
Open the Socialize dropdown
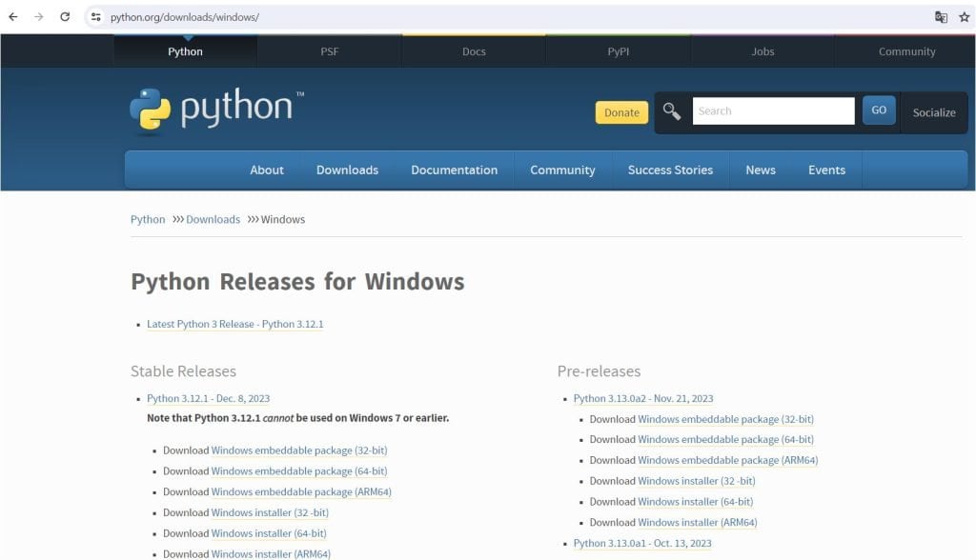(x=933, y=112)
